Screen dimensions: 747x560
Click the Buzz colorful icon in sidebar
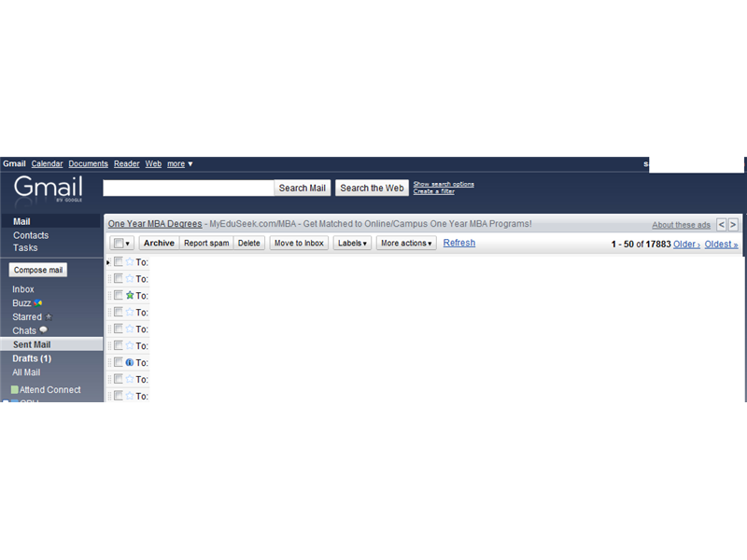tap(37, 302)
